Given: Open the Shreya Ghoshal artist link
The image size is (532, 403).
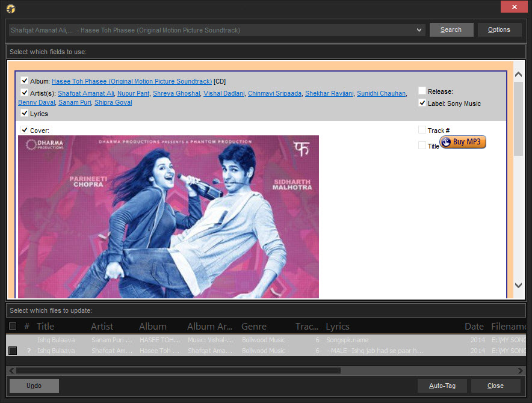Looking at the screenshot, I should (176, 93).
